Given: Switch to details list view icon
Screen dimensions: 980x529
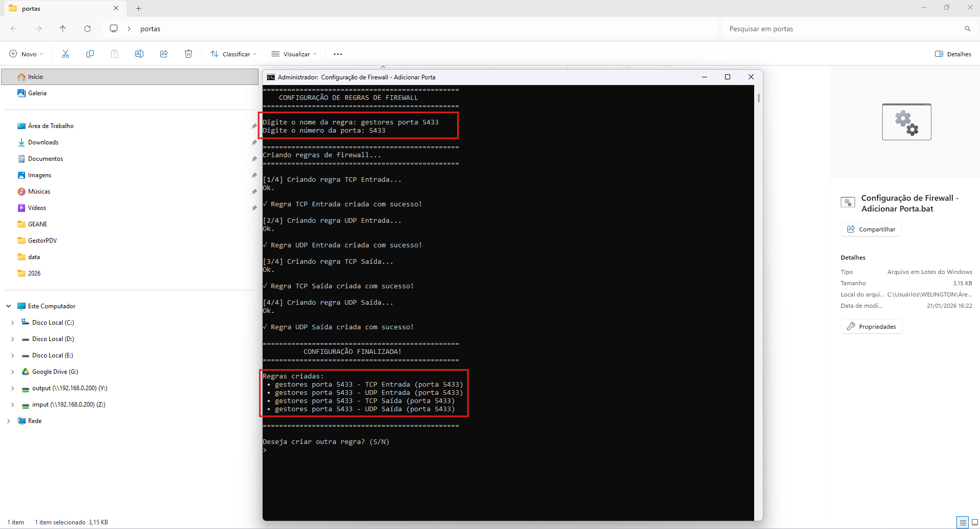Looking at the screenshot, I should tap(963, 522).
